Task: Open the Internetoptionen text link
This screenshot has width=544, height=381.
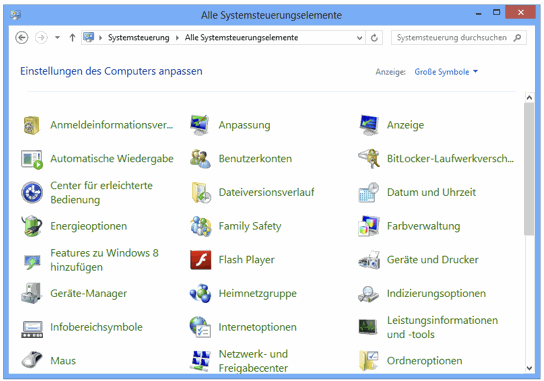Action: [x=257, y=327]
